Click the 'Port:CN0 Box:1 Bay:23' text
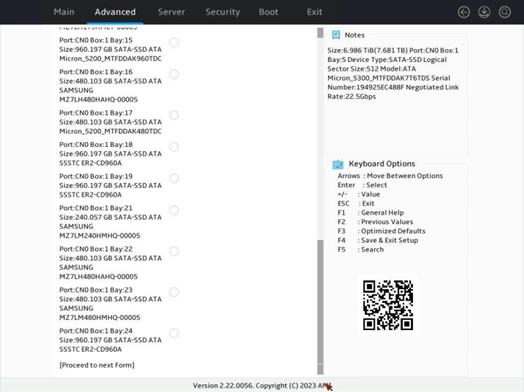The width and height of the screenshot is (524, 392). [x=96, y=290]
